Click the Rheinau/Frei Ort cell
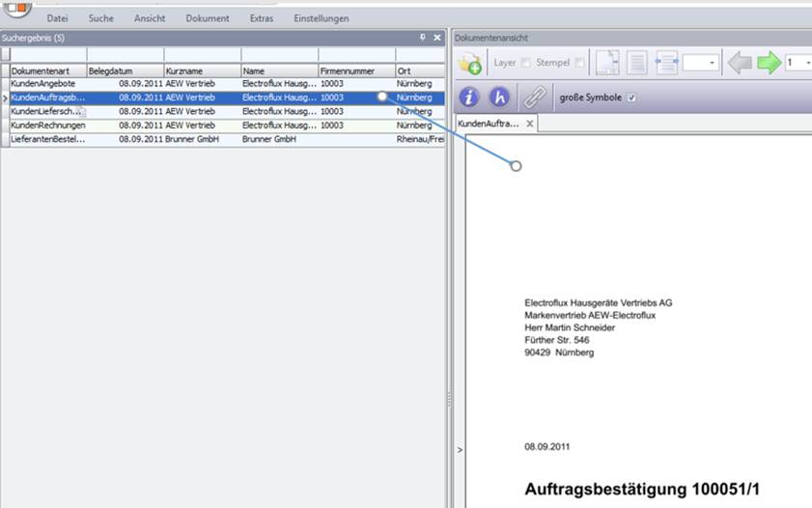The image size is (812, 508). (420, 139)
